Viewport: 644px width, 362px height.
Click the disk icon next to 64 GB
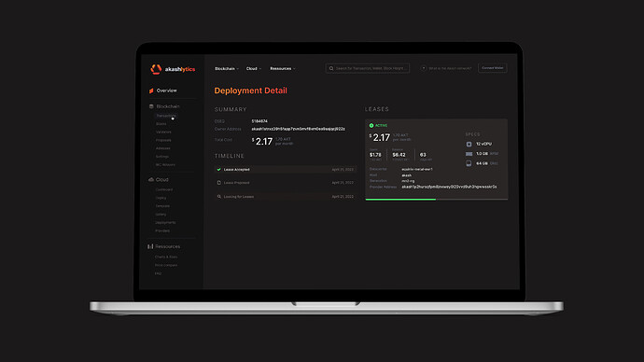pyautogui.click(x=469, y=163)
